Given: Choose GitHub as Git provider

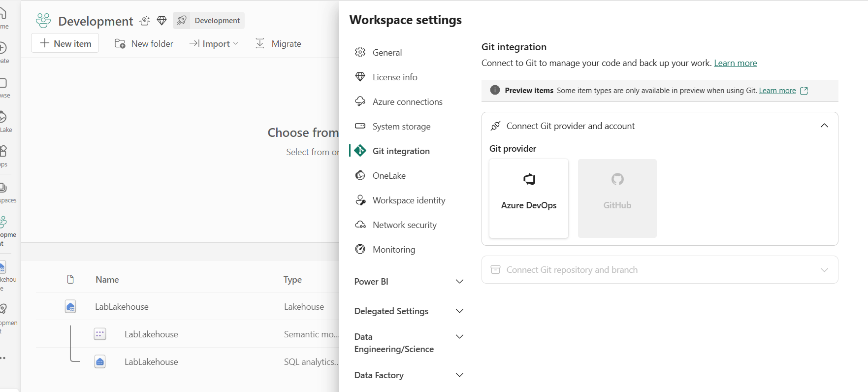Looking at the screenshot, I should coord(617,198).
